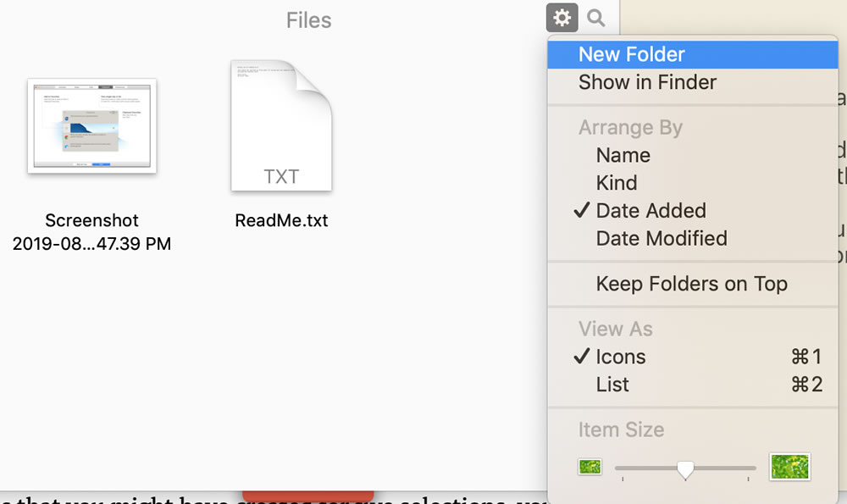The height and width of the screenshot is (504, 847).
Task: Arrange files by Kind
Action: pos(693,183)
